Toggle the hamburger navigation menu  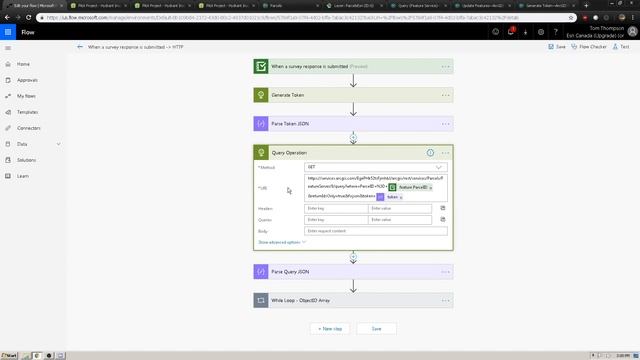(x=8, y=48)
